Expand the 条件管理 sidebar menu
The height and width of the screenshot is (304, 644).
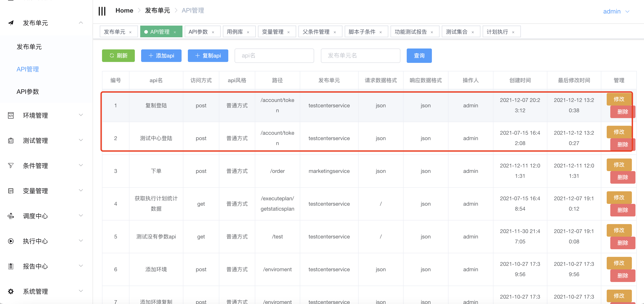pos(81,165)
